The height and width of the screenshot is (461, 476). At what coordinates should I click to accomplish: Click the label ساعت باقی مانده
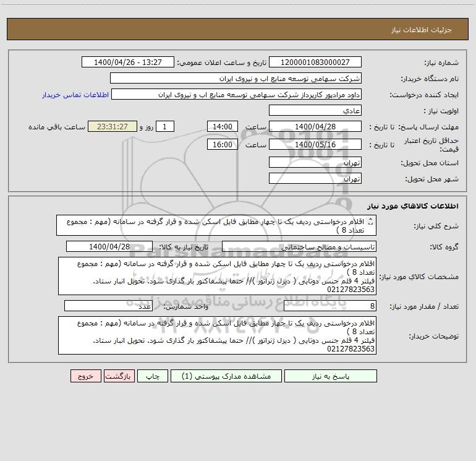[x=57, y=127]
